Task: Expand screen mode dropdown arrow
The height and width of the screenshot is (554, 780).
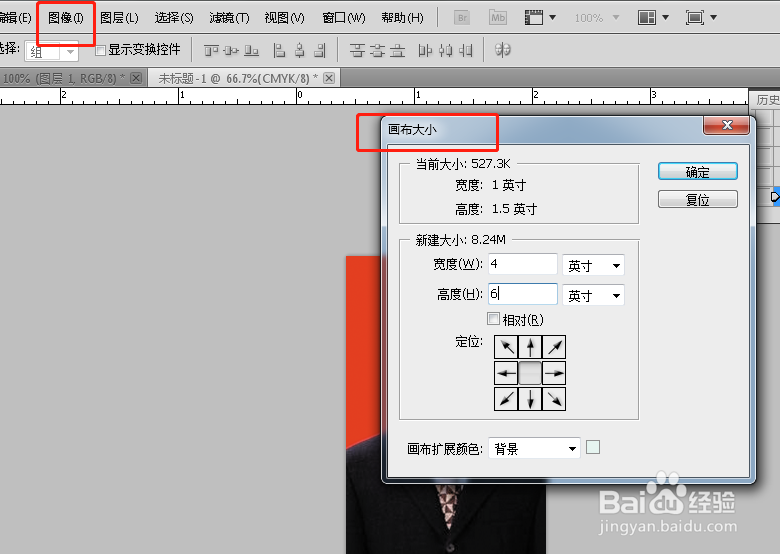Action: [x=713, y=18]
